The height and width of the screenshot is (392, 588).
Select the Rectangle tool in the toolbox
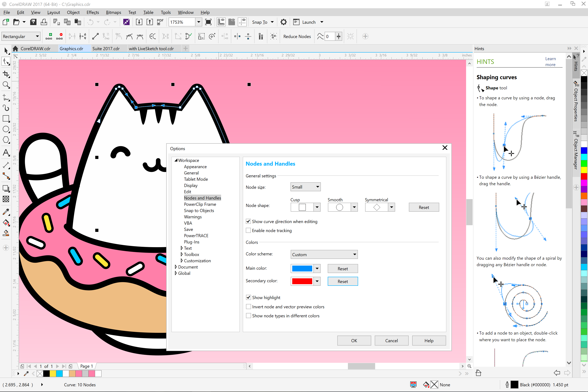(x=6, y=119)
